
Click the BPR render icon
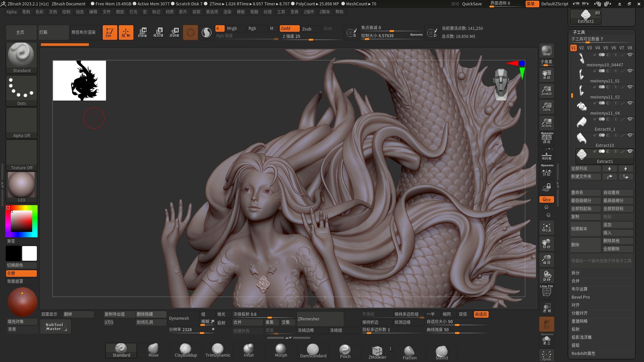point(546,51)
